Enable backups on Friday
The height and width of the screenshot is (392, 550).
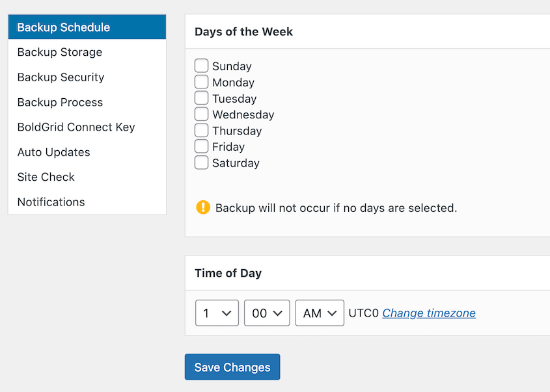point(201,146)
